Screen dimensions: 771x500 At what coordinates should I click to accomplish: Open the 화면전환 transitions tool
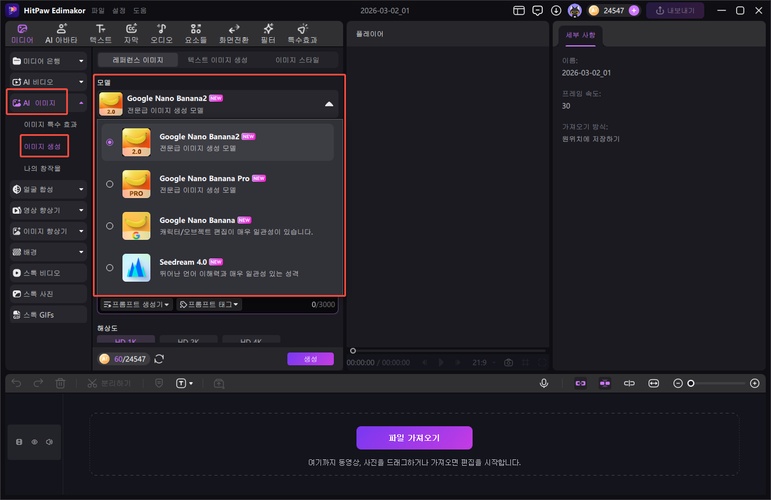coord(234,34)
